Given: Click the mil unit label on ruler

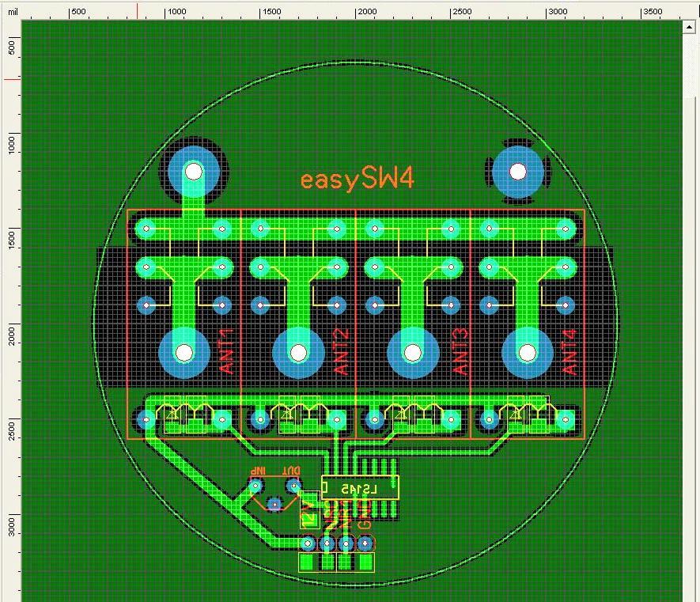Looking at the screenshot, I should click(13, 12).
